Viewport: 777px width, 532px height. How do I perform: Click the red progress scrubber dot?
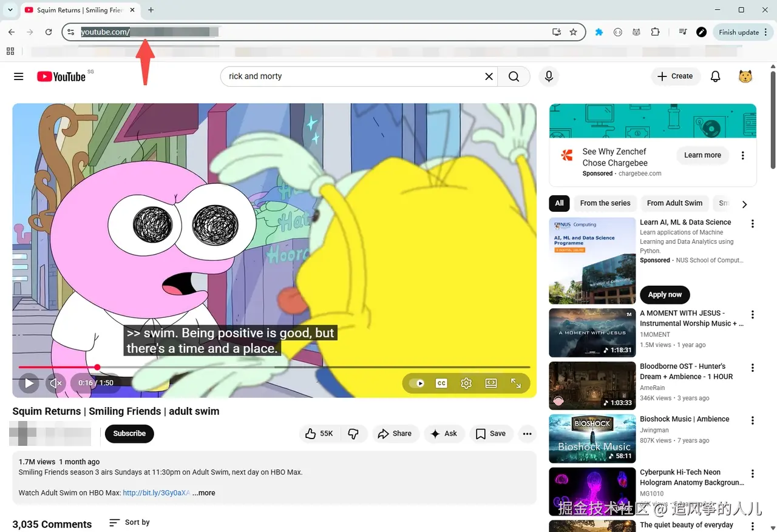97,367
